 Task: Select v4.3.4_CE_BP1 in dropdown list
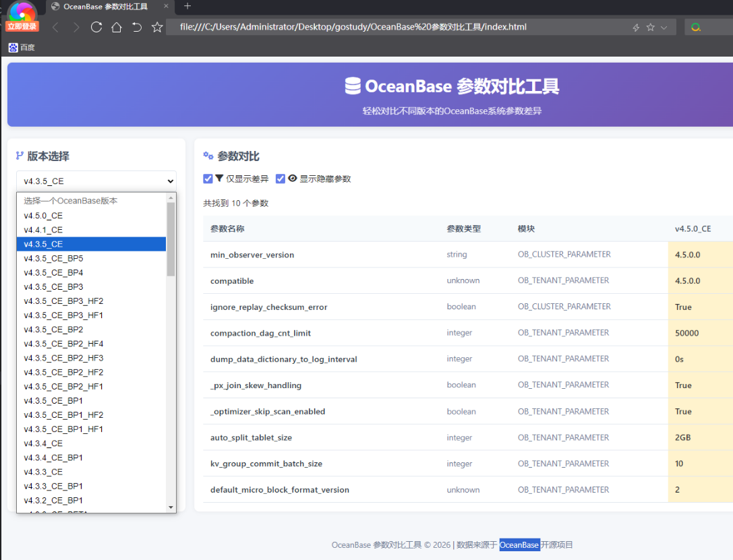(91, 458)
